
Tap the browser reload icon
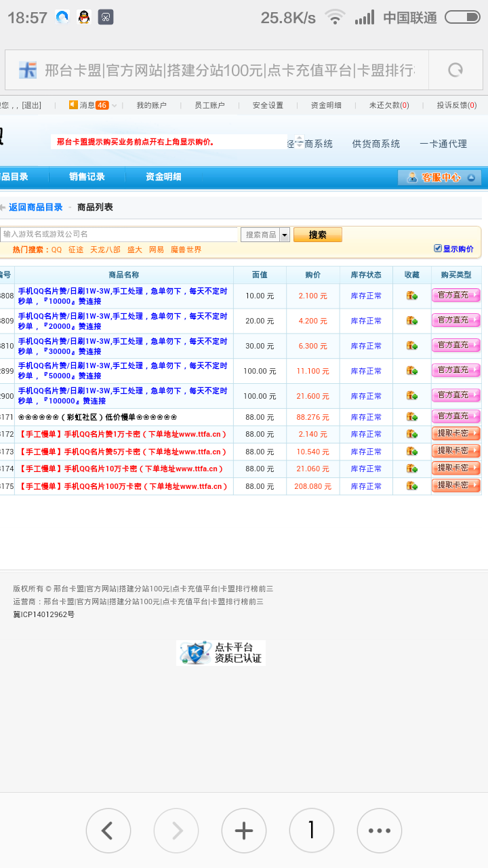click(455, 70)
